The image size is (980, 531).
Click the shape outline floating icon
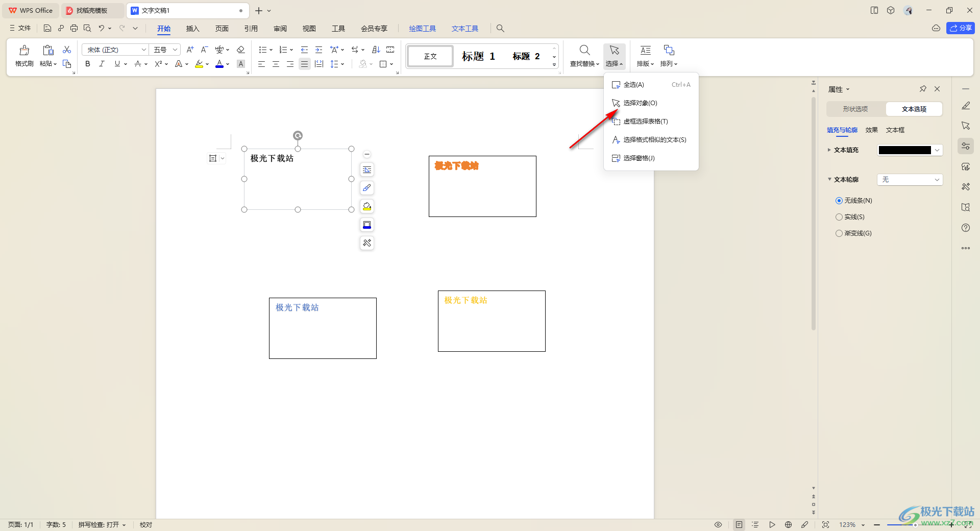click(x=367, y=225)
